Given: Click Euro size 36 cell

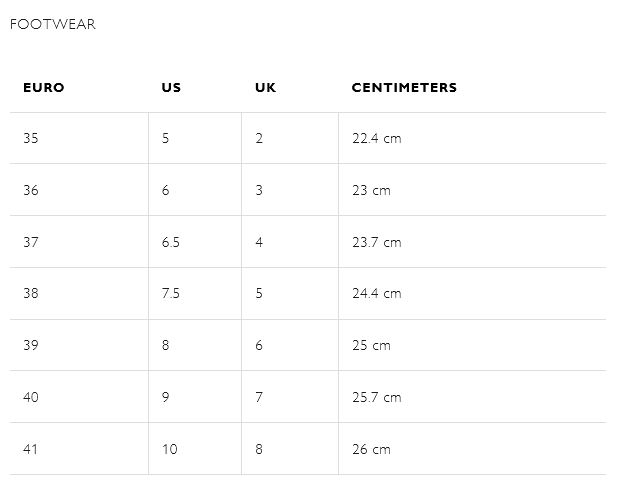Looking at the screenshot, I should [x=31, y=190].
